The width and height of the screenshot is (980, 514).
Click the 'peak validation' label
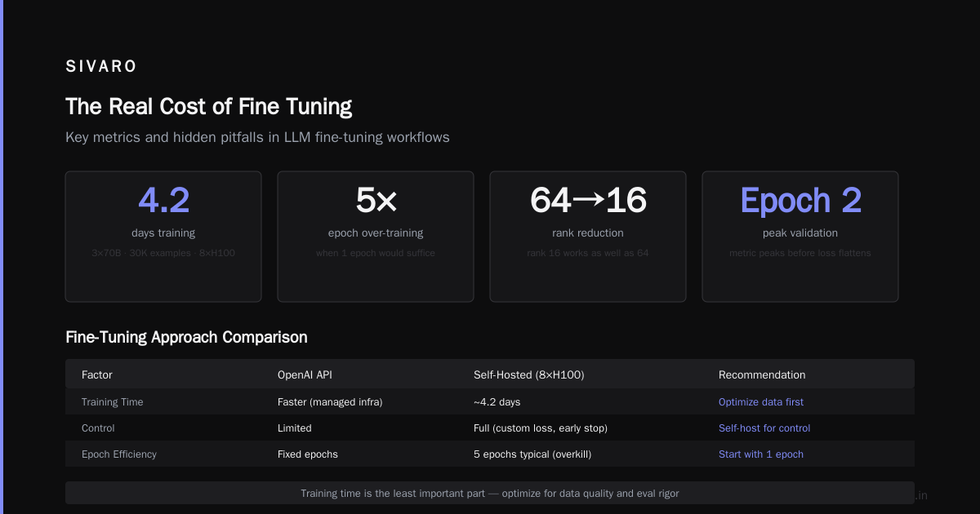pyautogui.click(x=800, y=233)
